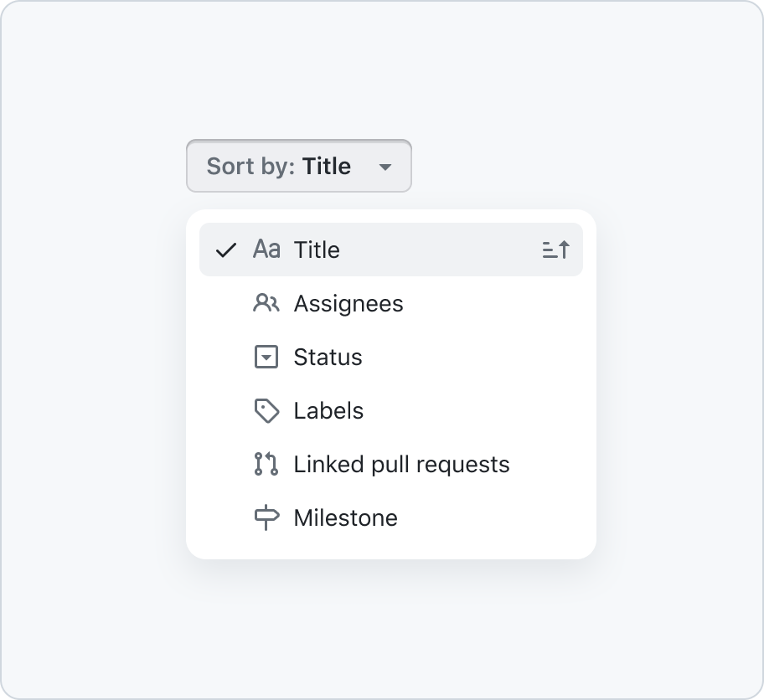This screenshot has height=700, width=764.
Task: Sort by Assignees
Action: [x=390, y=303]
